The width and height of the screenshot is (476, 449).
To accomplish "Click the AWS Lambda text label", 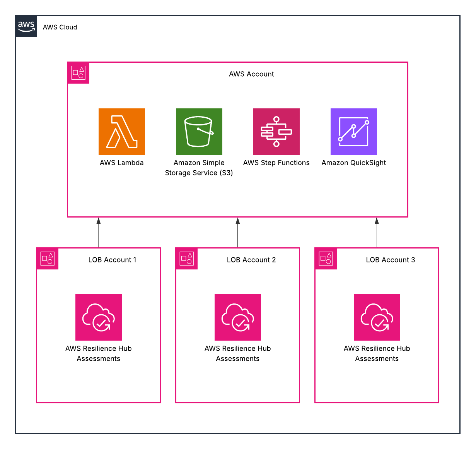I will click(x=121, y=163).
